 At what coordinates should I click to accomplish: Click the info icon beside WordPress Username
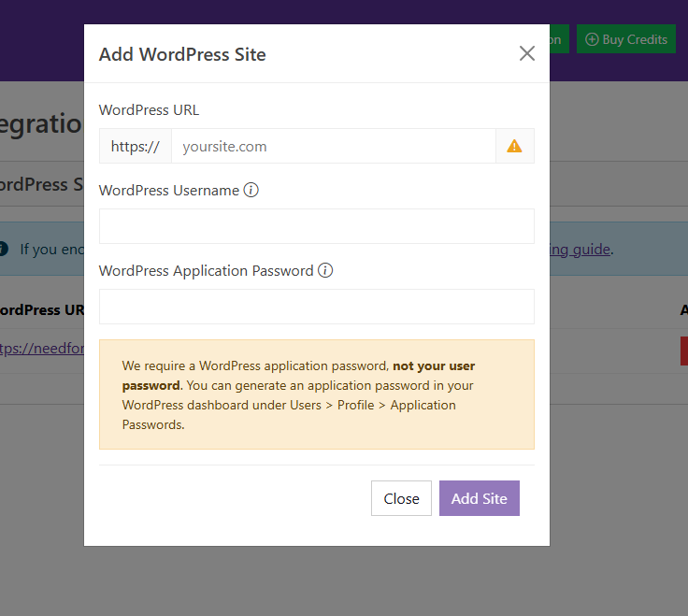pyautogui.click(x=251, y=190)
